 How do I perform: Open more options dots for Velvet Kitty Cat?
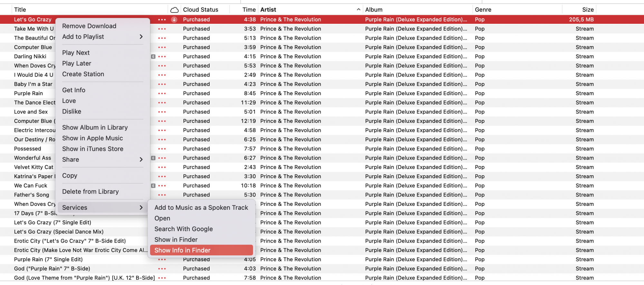point(162,167)
